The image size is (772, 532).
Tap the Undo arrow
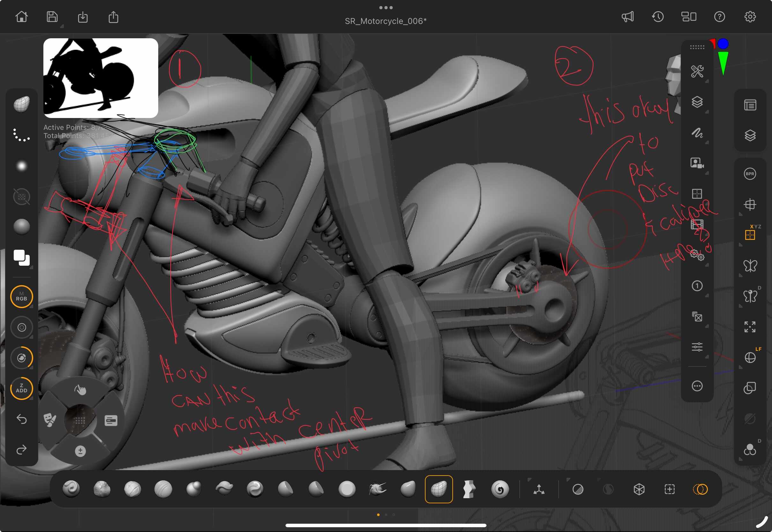point(21,420)
